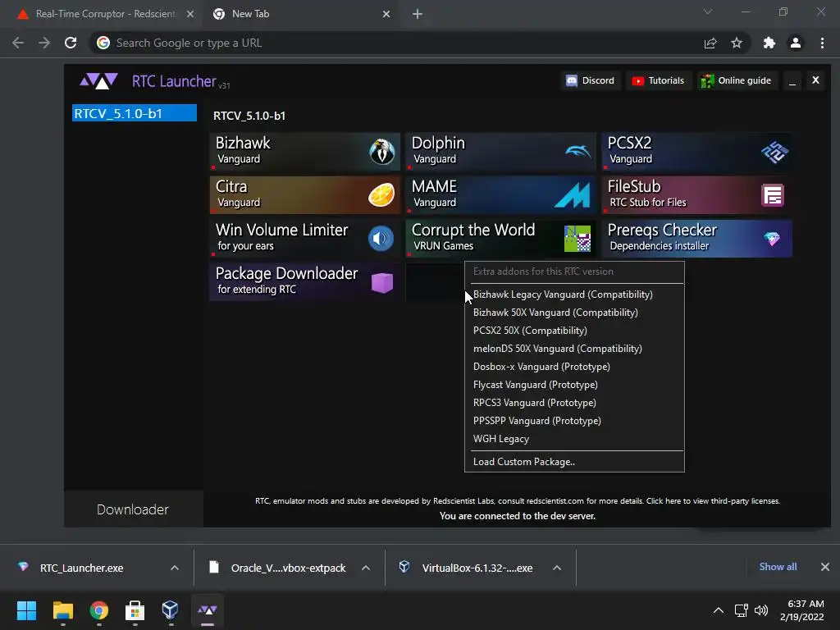Bookmark this tab star icon

click(737, 43)
